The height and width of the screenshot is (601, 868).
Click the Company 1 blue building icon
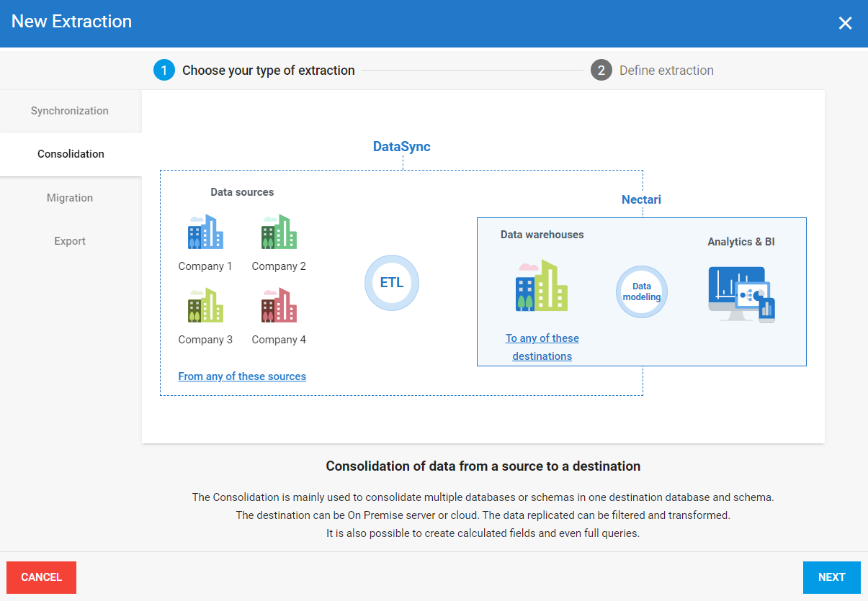click(205, 232)
